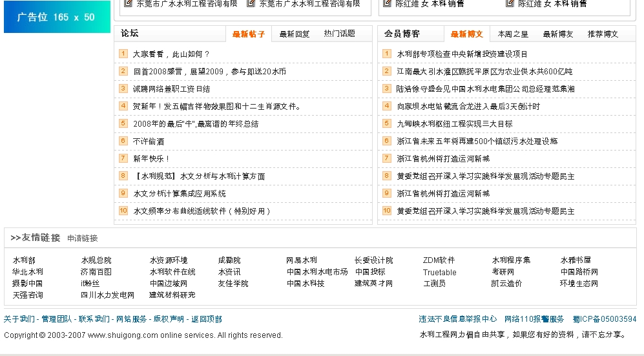Click 返回顶部 to return to top
Image resolution: width=644 pixels, height=356 pixels.
pyautogui.click(x=207, y=319)
